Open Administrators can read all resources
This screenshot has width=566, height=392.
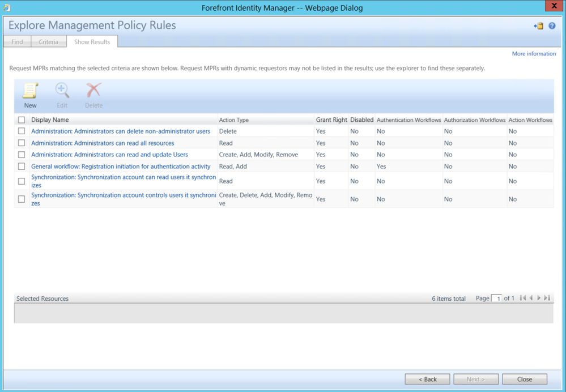tap(103, 143)
